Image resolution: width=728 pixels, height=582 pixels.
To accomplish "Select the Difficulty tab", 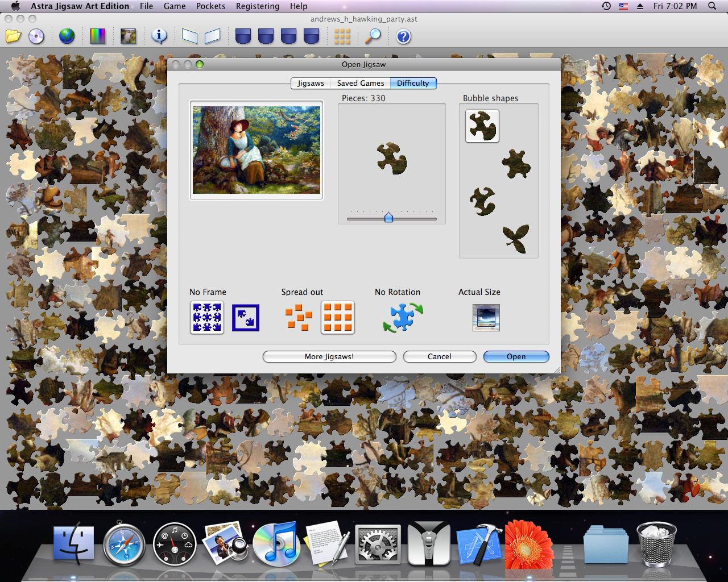I will (413, 83).
